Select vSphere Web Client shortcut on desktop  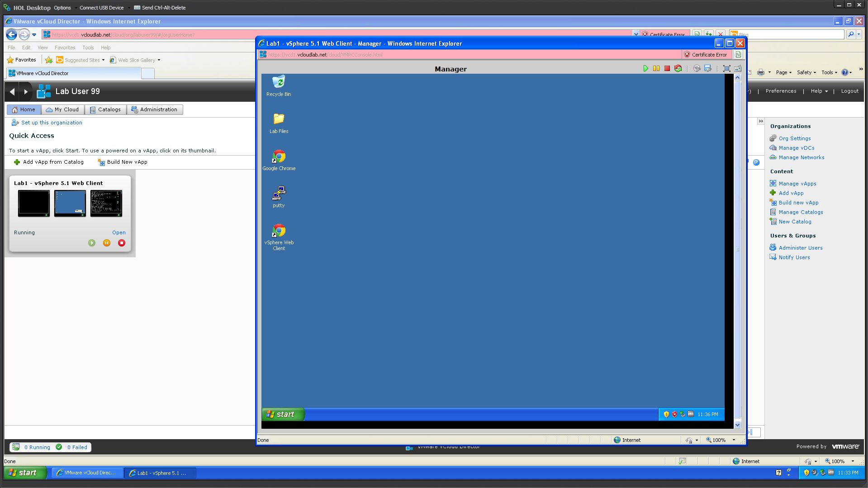tap(279, 237)
